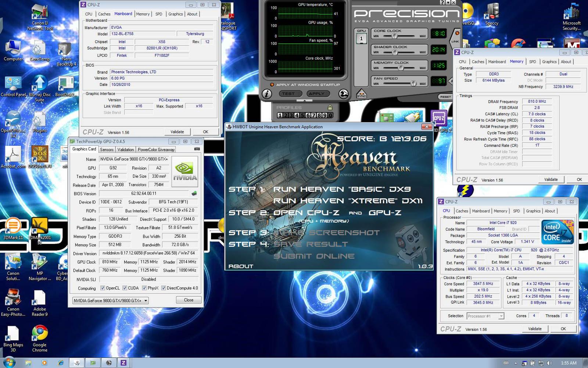Launch OpenOffice 3.2 from the desktop
Image resolution: width=588 pixels, height=368 pixels.
click(13, 124)
